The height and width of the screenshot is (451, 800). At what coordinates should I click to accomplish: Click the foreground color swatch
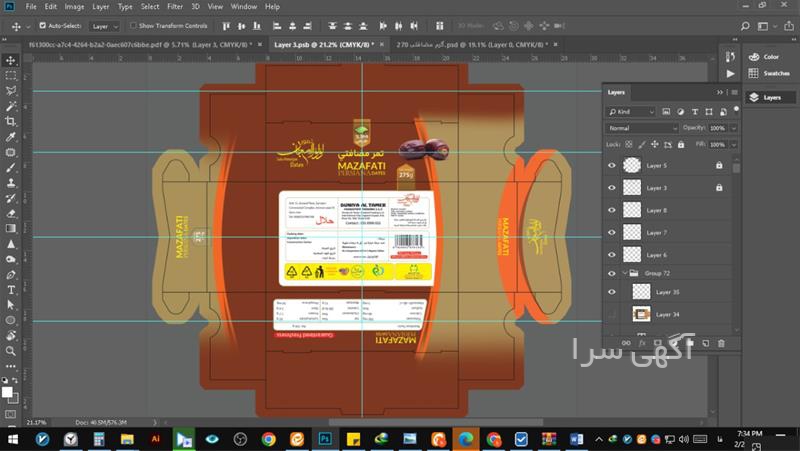tap(7, 392)
